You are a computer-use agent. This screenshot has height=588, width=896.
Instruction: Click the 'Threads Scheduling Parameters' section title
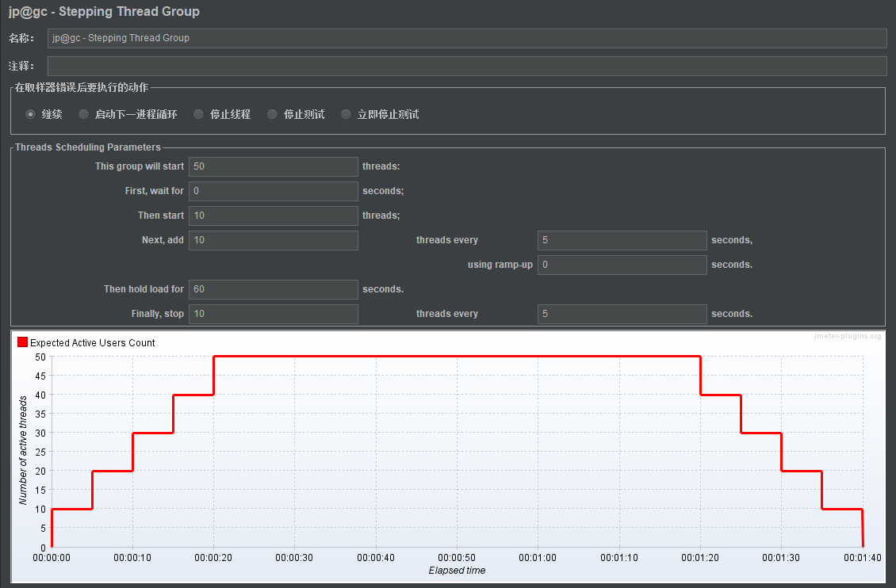tap(88, 147)
